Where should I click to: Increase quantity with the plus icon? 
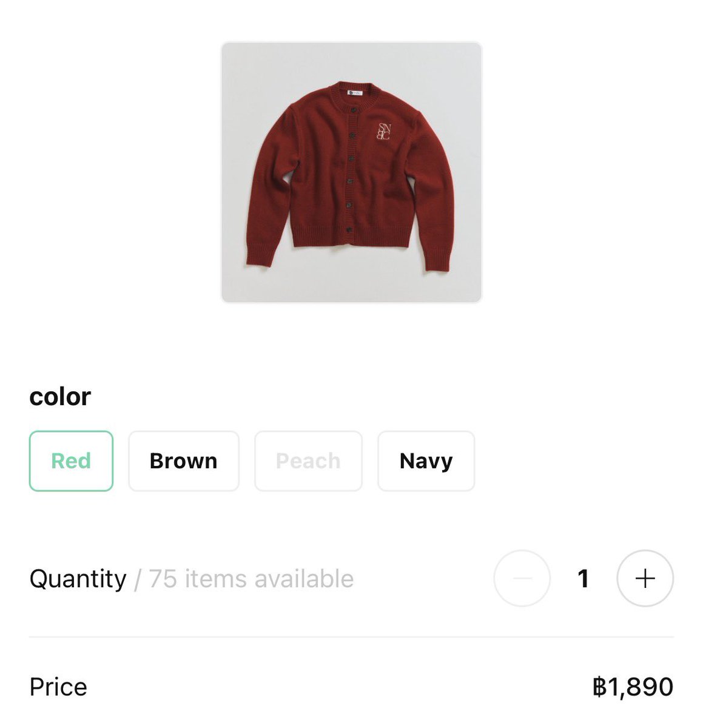[645, 579]
